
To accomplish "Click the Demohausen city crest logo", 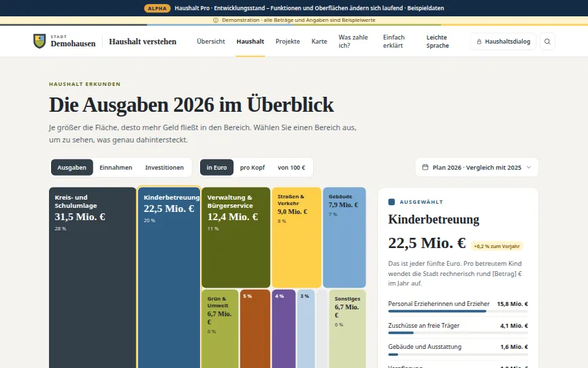I will 39,42.
